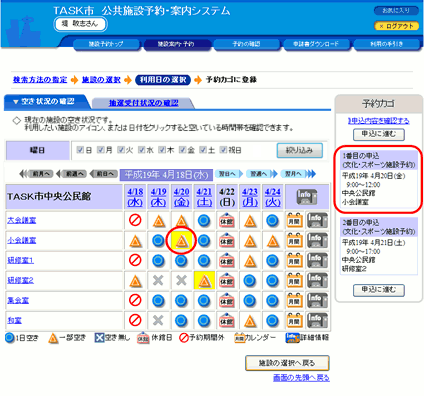The height and width of the screenshot is (396, 424).
Task: Open the 予約の確認 navigation tab
Action: [x=247, y=44]
